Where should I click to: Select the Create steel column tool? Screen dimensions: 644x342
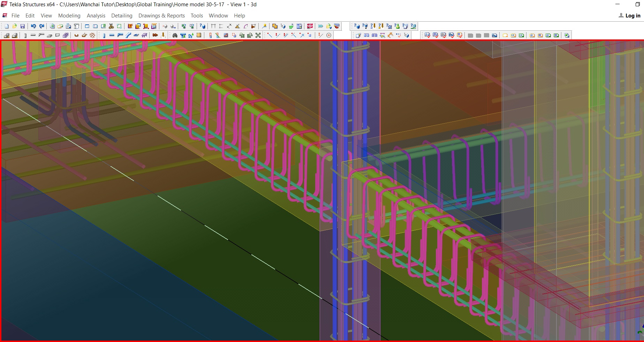point(104,35)
